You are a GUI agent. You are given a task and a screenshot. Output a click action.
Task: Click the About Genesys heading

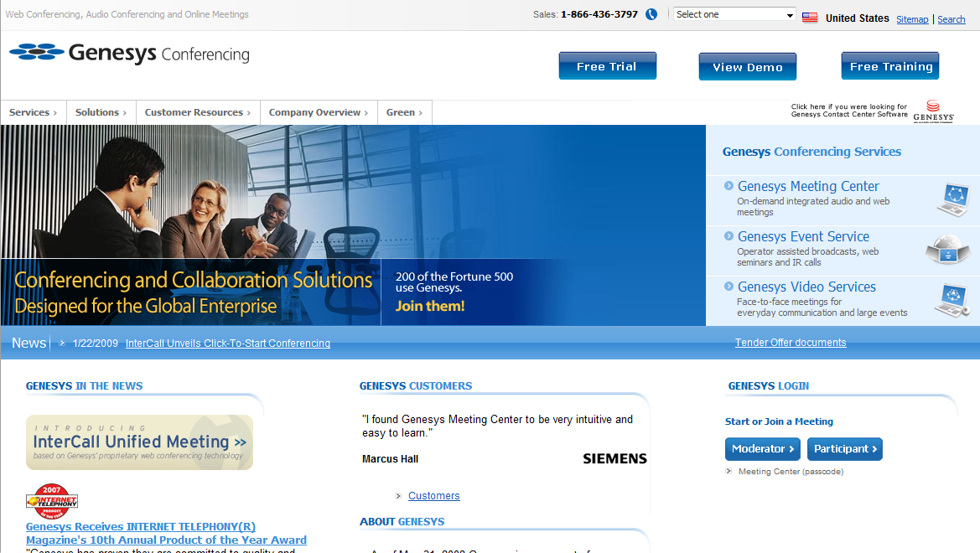(402, 522)
